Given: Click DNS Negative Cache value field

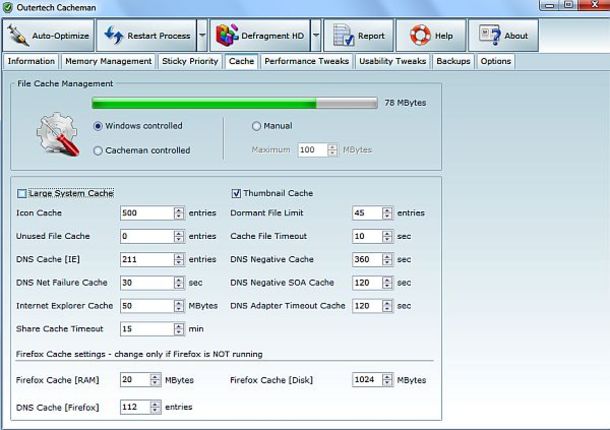Looking at the screenshot, I should 367,259.
